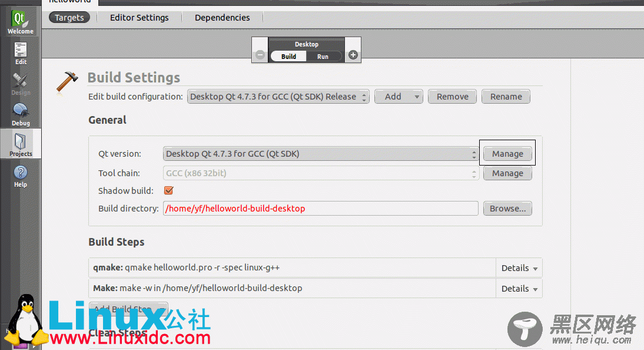This screenshot has height=350, width=644.
Task: Click the Build directory label
Action: coord(128,209)
